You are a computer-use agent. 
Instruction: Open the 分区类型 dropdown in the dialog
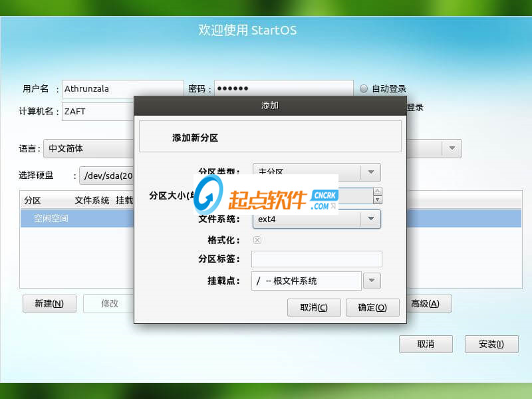[317, 172]
